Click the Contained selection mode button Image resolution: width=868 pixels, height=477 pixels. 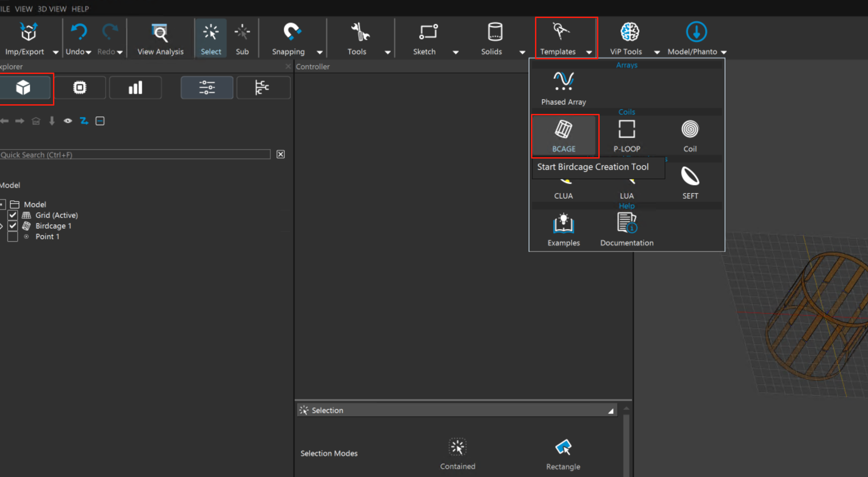click(x=457, y=453)
